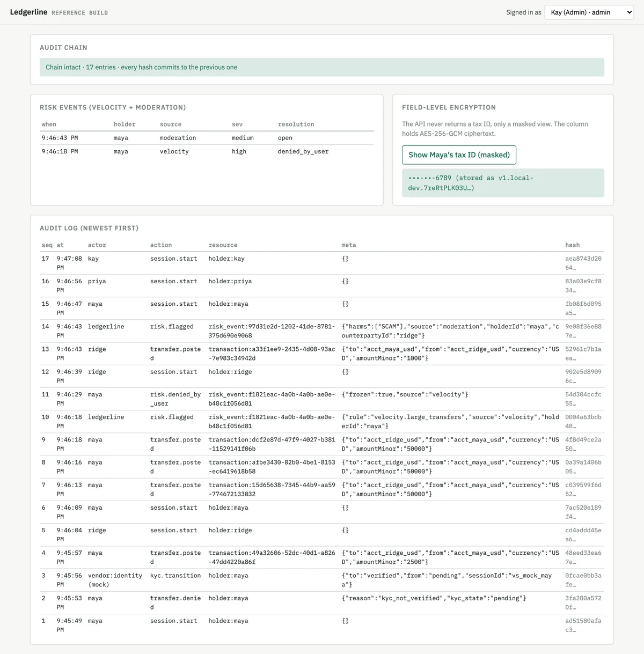644x654 pixels.
Task: Click resource holder:kay in seq 17
Action: (x=226, y=259)
